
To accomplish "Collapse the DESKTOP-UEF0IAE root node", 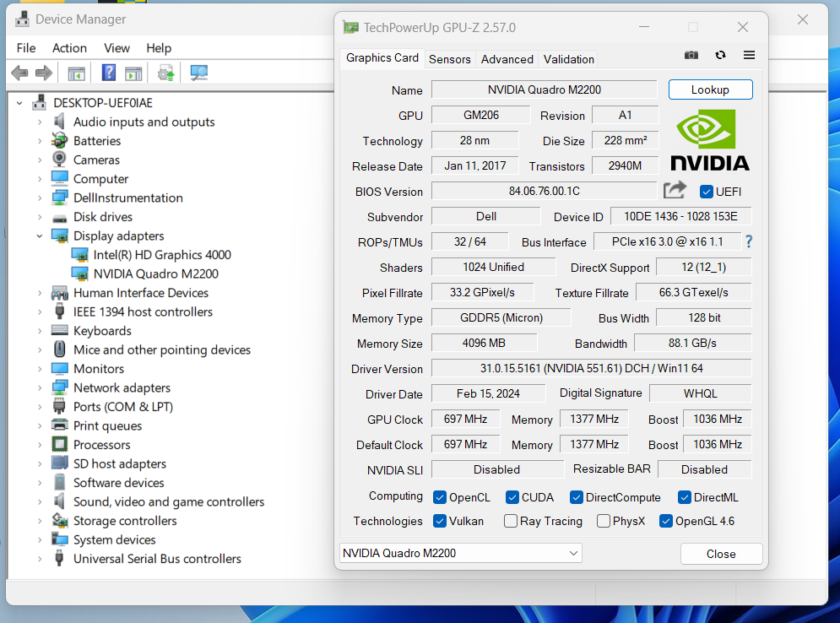I will point(19,103).
